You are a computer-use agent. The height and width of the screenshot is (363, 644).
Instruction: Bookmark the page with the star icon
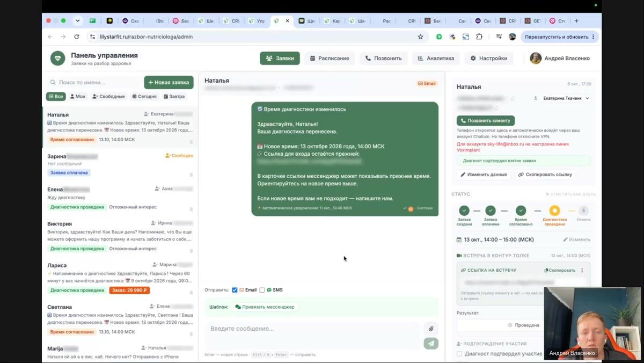click(x=420, y=37)
